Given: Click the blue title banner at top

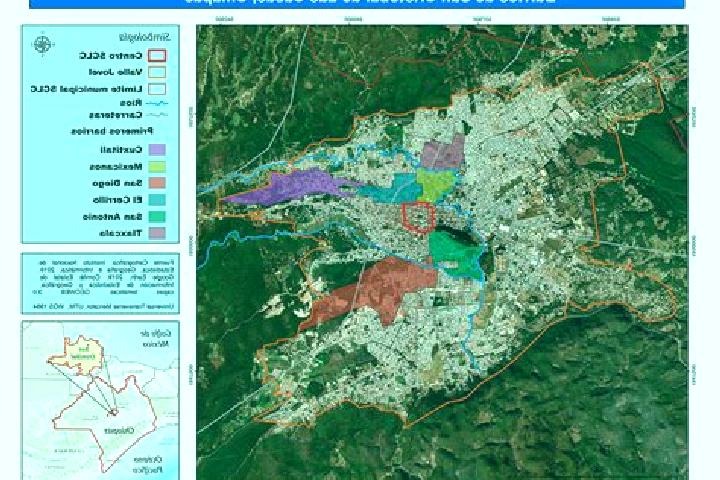Looking at the screenshot, I should pos(357,4).
